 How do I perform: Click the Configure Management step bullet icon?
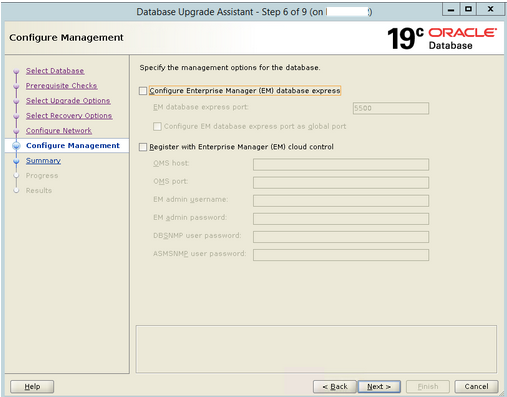click(x=16, y=146)
